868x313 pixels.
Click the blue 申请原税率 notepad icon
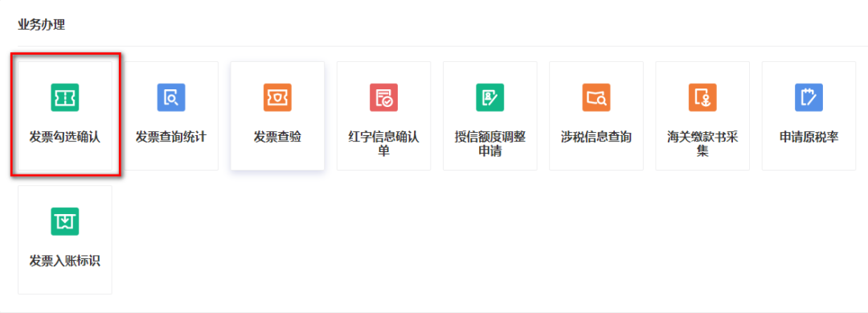click(x=809, y=97)
